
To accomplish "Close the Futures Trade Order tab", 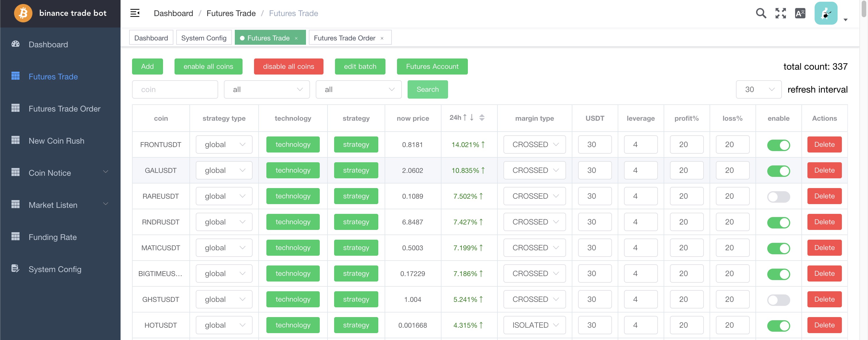I will (x=382, y=38).
